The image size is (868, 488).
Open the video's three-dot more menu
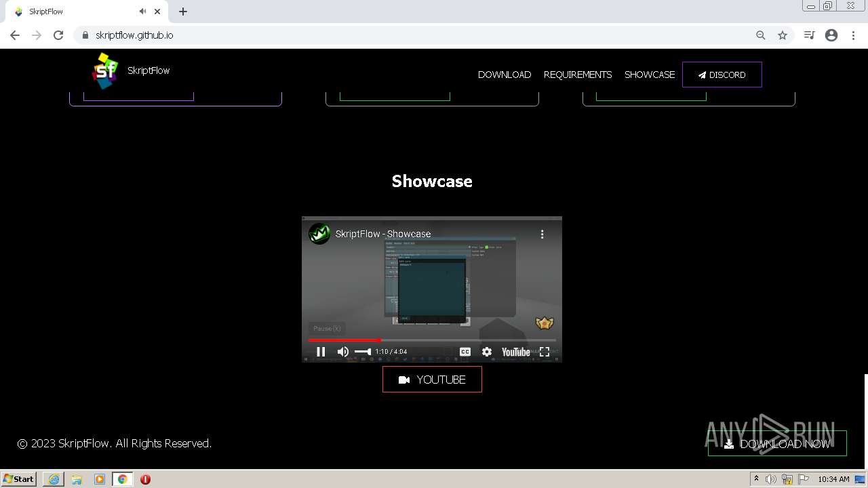coord(542,234)
